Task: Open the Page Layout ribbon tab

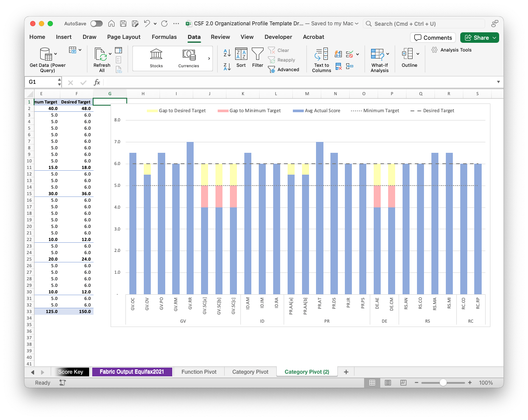Action: click(124, 37)
